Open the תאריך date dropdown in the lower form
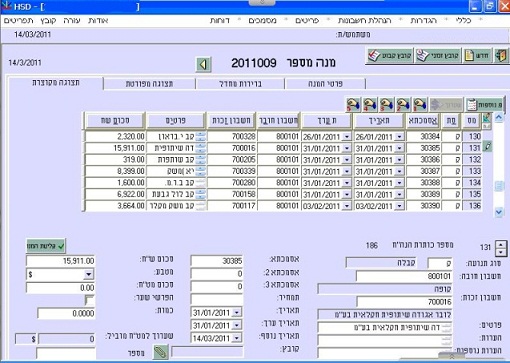This screenshot has width=510, height=363. point(237,312)
